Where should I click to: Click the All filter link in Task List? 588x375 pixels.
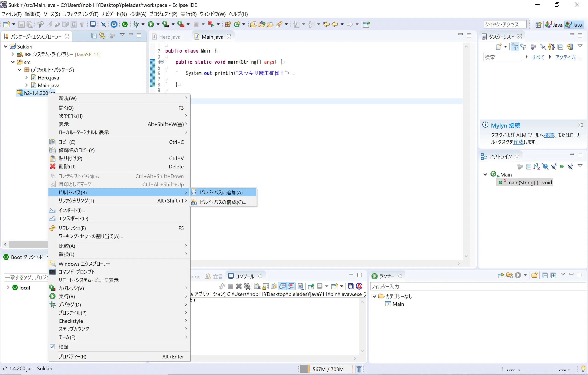[x=538, y=57]
